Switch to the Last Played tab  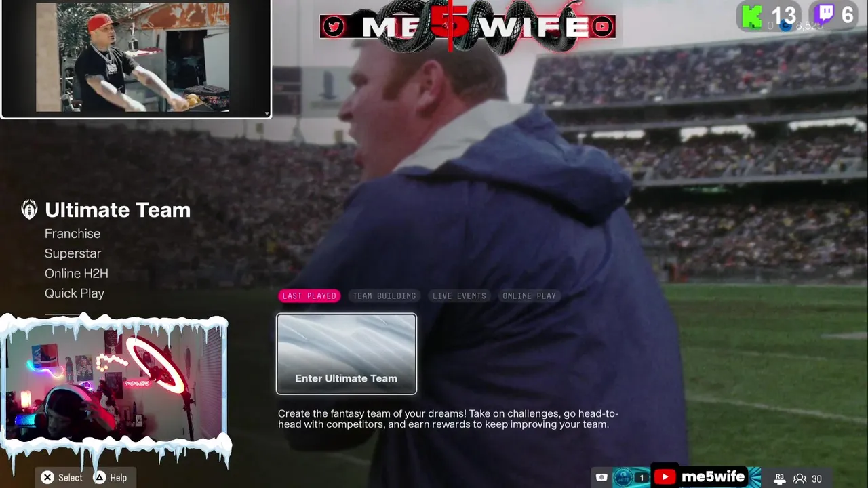point(309,296)
